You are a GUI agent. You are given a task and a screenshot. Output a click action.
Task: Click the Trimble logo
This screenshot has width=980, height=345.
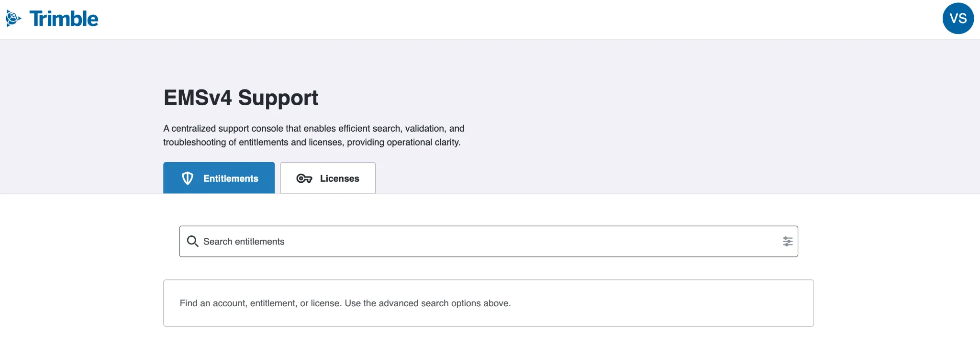click(52, 19)
